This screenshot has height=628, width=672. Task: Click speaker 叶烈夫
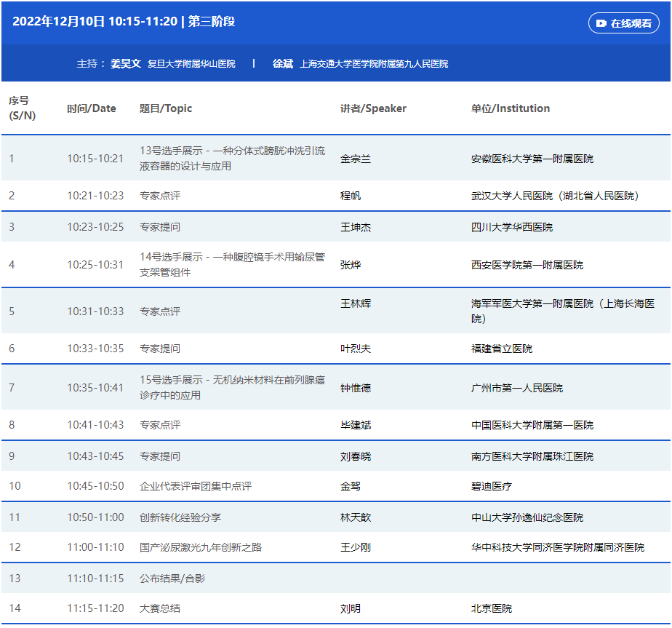point(356,349)
